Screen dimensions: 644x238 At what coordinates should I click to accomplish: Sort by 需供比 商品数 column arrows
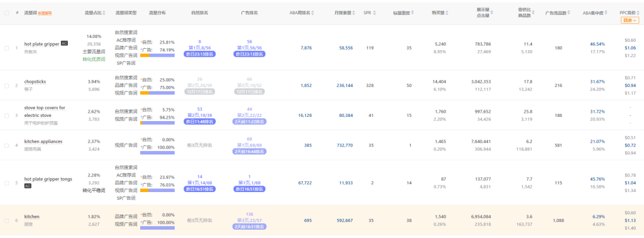pyautogui.click(x=534, y=13)
